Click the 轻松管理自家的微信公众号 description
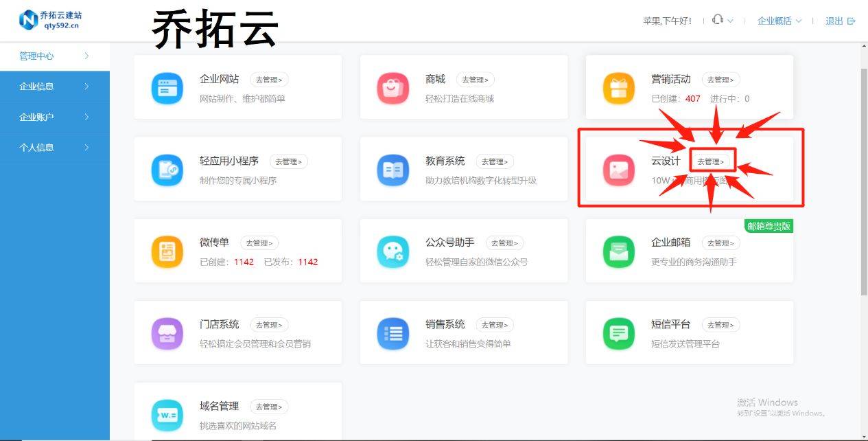The image size is (868, 441). coord(477,262)
